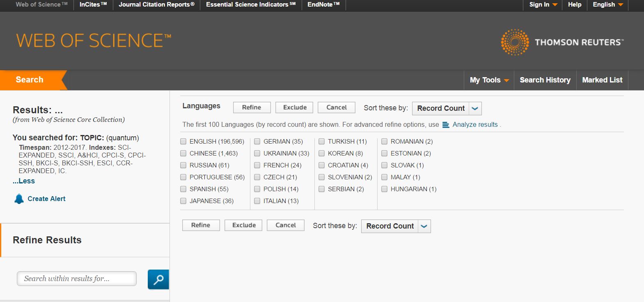Check the SLOVENIAN (2) checkbox
The image size is (644, 302).
click(x=322, y=177)
